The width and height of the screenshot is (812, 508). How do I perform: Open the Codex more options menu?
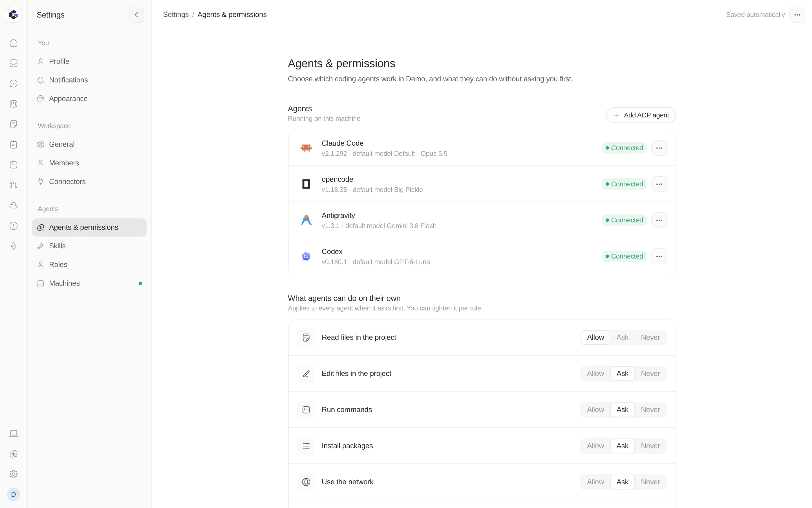(659, 256)
